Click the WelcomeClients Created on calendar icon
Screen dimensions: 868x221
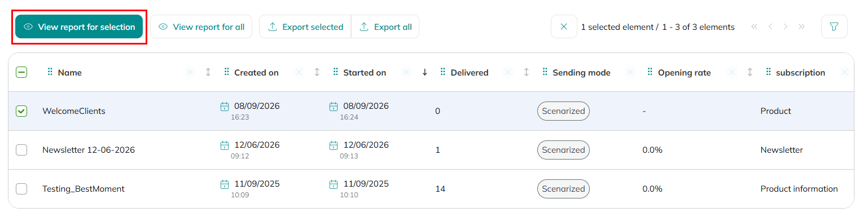tap(225, 107)
